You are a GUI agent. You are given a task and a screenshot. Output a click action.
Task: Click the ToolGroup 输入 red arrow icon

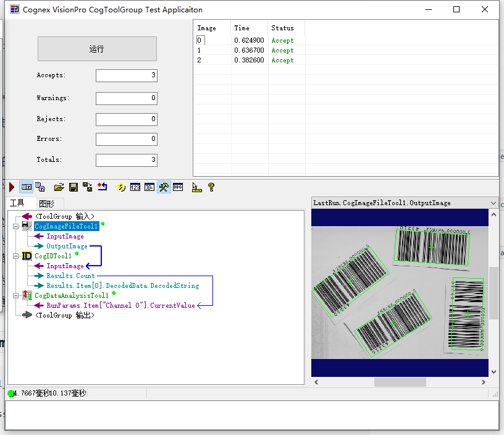[x=27, y=216]
